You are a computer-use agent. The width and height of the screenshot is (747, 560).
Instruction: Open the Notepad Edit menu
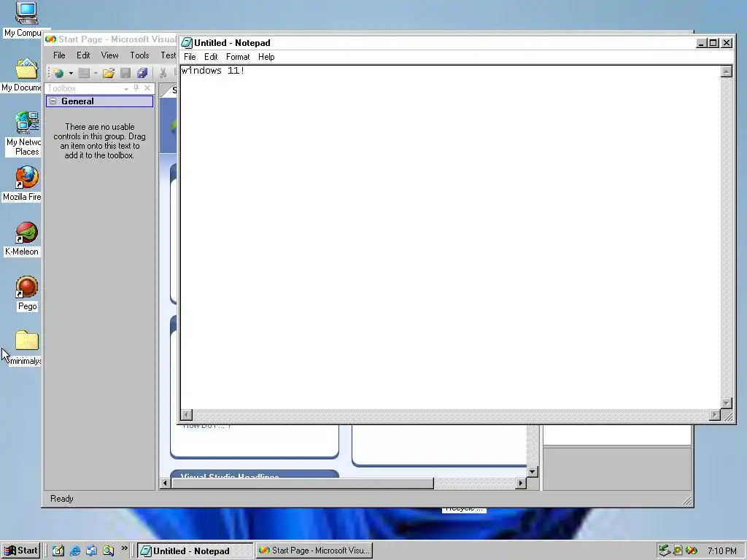tap(211, 57)
